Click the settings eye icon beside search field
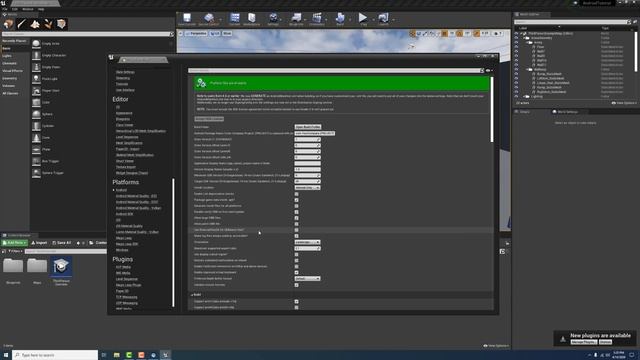 point(488,71)
